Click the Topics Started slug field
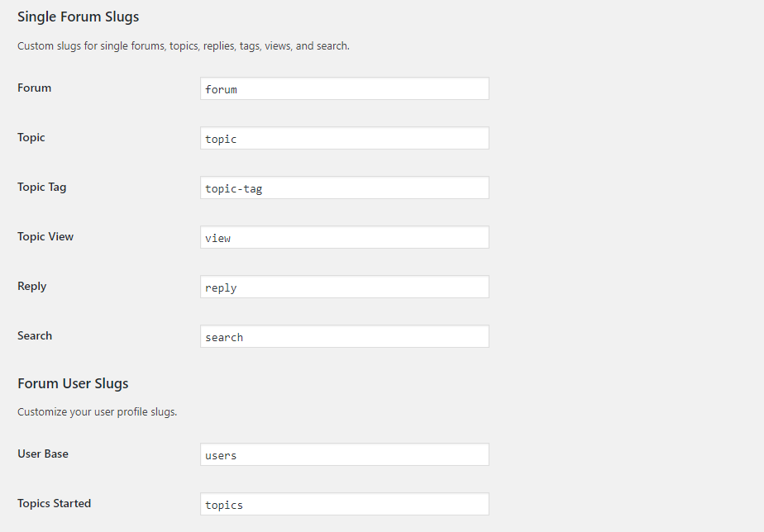 pos(344,505)
